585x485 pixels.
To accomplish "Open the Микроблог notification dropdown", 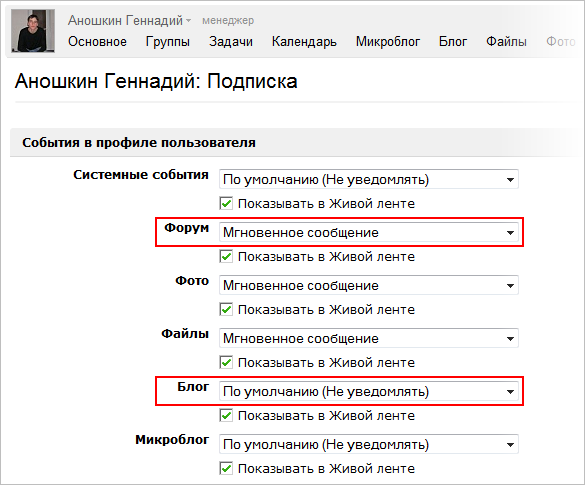I will coord(369,444).
